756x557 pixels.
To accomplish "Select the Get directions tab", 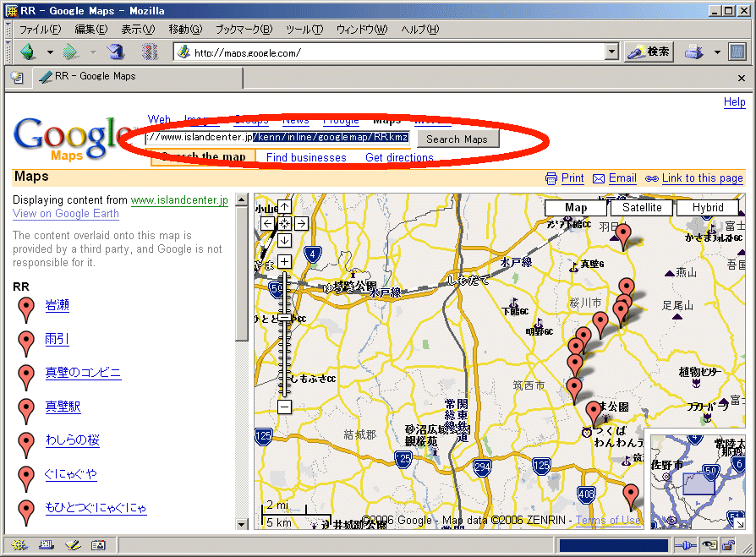I will click(399, 157).
